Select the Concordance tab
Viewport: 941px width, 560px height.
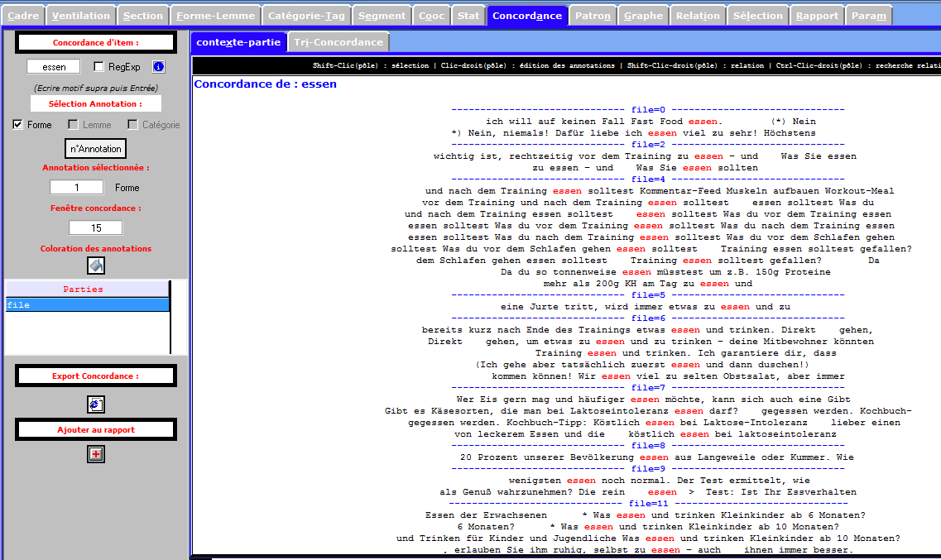pos(527,16)
